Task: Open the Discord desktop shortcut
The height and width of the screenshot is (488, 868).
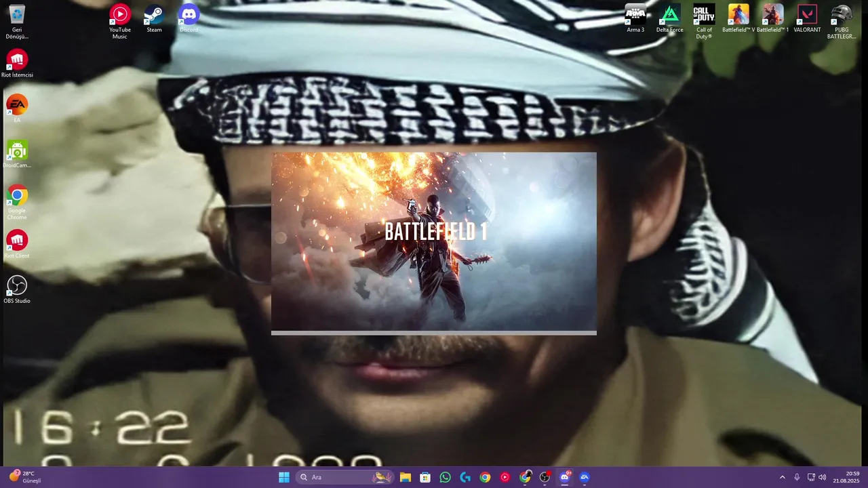Action: [189, 18]
